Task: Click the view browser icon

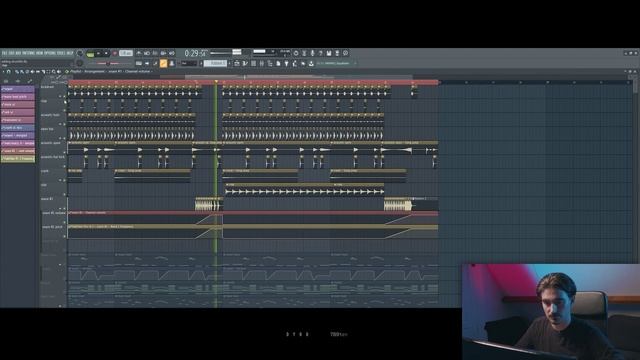Action: click(x=270, y=63)
